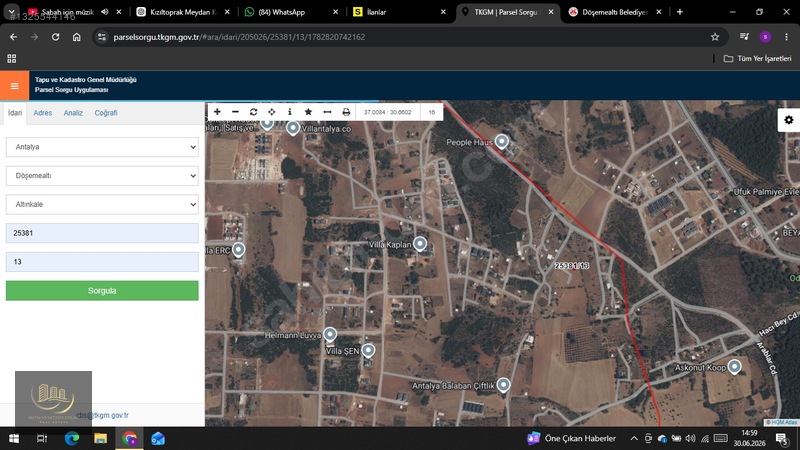Refresh the map with rotate arrows icon
Viewport: 800px width, 450px height.
tap(254, 112)
